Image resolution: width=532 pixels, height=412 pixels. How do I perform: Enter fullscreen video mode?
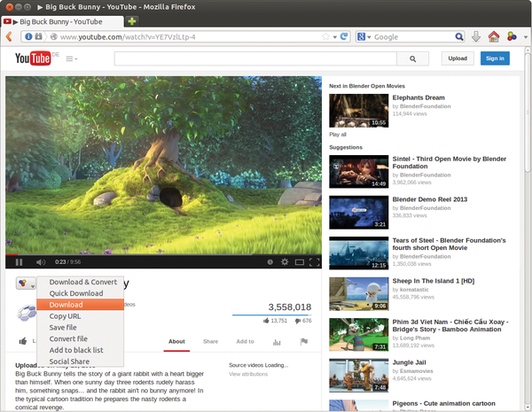(314, 261)
